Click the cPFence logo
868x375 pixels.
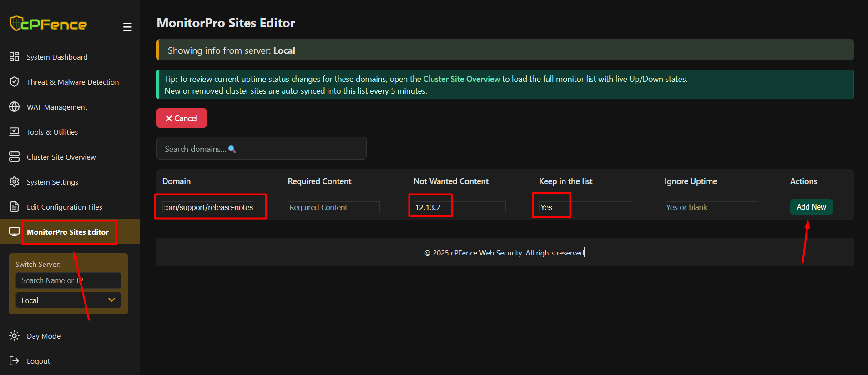(48, 24)
